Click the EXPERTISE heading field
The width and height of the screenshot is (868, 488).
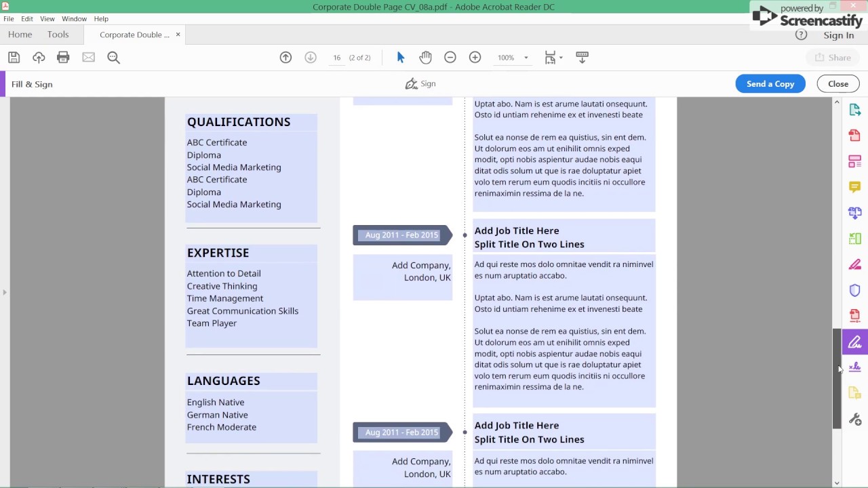pyautogui.click(x=251, y=253)
